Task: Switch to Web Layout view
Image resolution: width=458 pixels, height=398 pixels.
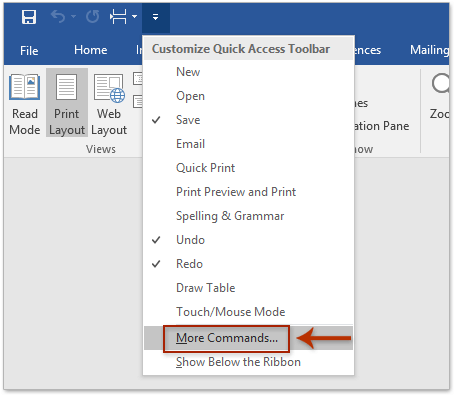Action: (109, 104)
